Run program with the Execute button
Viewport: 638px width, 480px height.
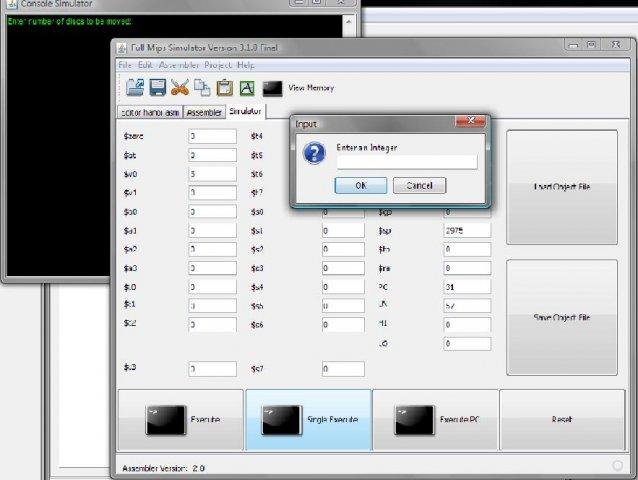[x=181, y=420]
